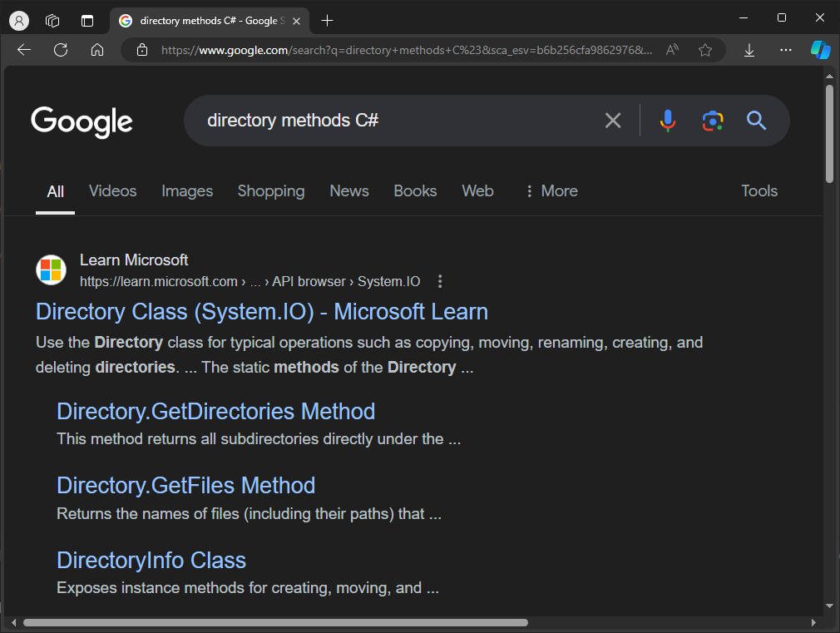840x633 pixels.
Task: Click the address bar URL
Action: point(407,51)
